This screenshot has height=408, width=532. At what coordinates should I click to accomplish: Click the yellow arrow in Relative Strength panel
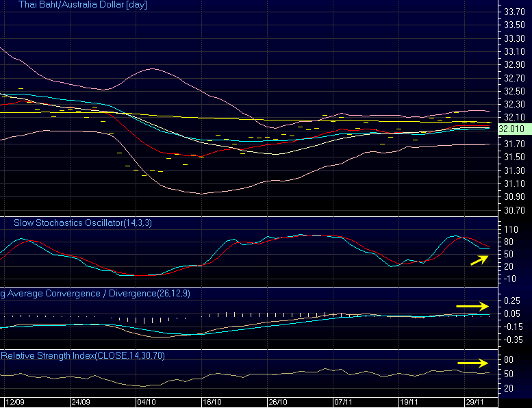pos(474,363)
